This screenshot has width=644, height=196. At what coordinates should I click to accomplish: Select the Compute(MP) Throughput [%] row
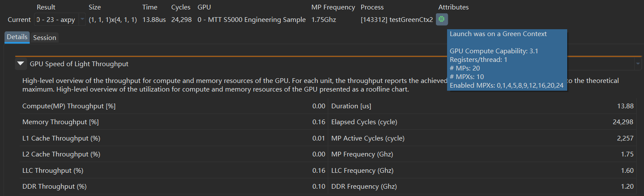pyautogui.click(x=174, y=106)
